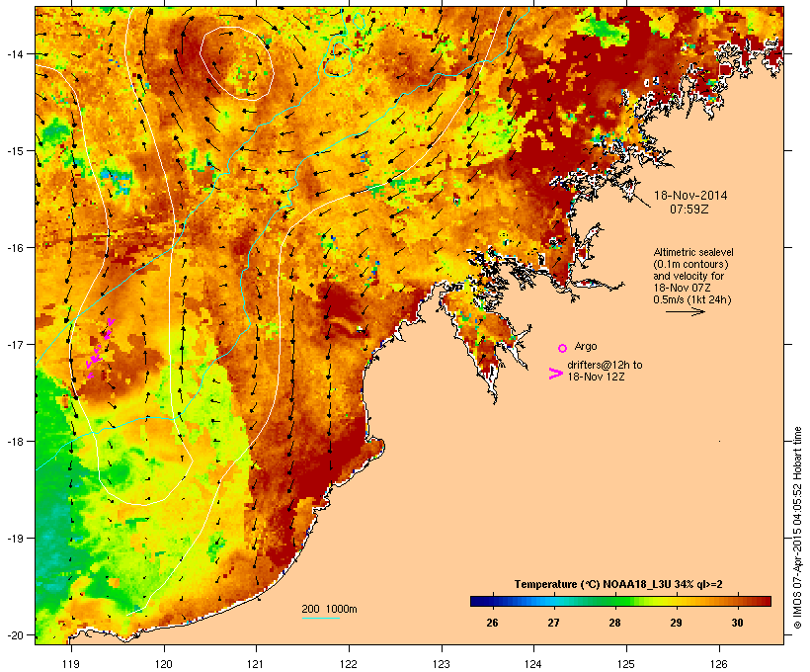The height and width of the screenshot is (672, 810).
Task: Click the '(0.1m contours)' text
Action: tap(690, 264)
